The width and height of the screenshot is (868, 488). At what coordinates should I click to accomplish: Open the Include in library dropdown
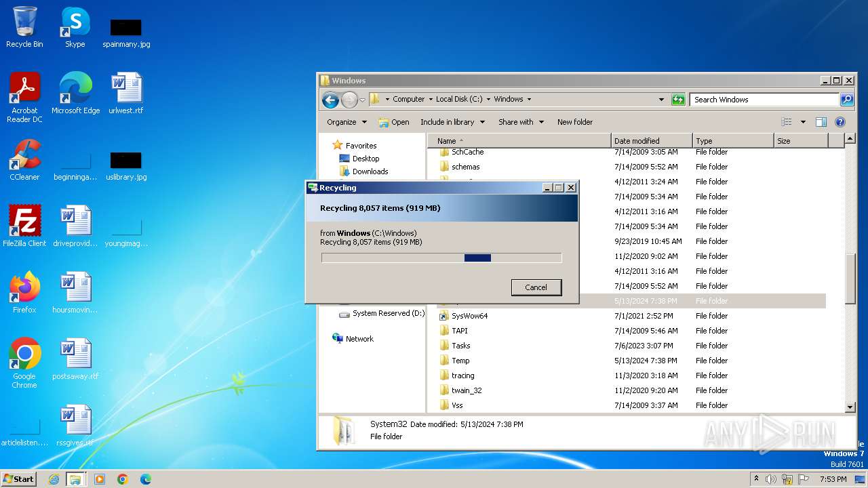click(x=452, y=122)
